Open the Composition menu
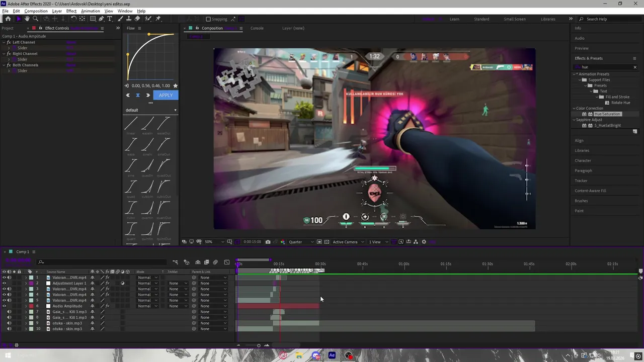The height and width of the screenshot is (362, 644). (36, 11)
